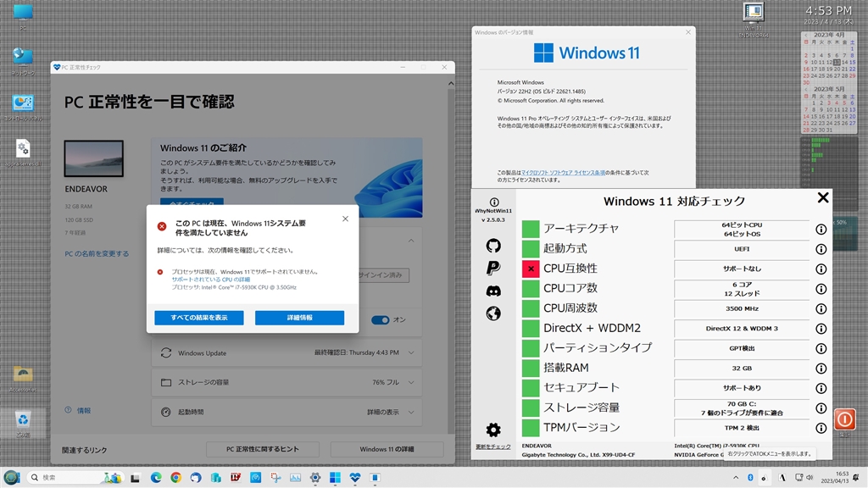
Task: Open the Win11 ENDEAVOR64 desktop shortcut
Action: (754, 19)
